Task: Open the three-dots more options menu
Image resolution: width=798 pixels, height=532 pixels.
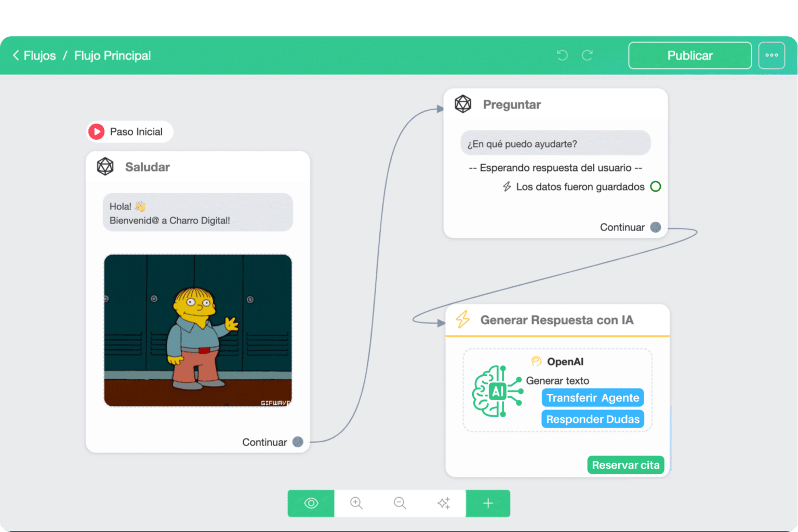Action: tap(772, 55)
